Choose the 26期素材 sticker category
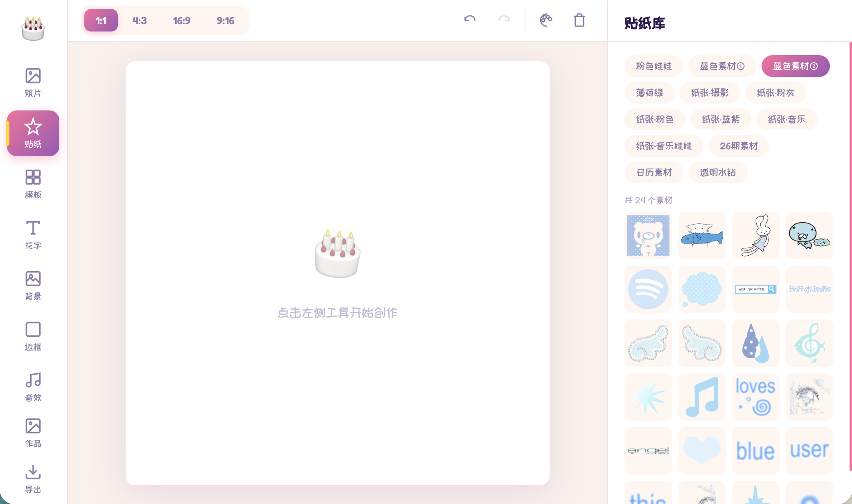Screen dimensions: 852x504 coord(739,146)
